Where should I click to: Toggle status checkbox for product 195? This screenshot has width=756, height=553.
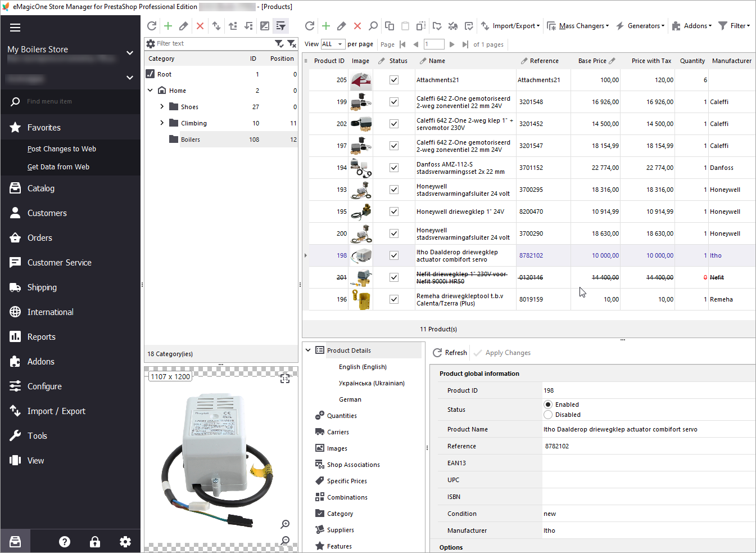click(x=394, y=212)
